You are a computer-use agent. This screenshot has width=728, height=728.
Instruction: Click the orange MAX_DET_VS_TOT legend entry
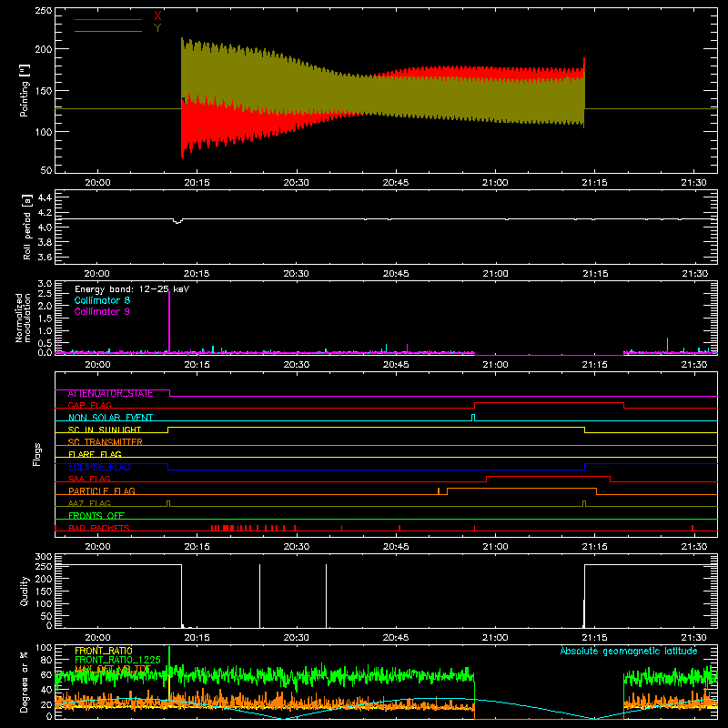(x=113, y=669)
